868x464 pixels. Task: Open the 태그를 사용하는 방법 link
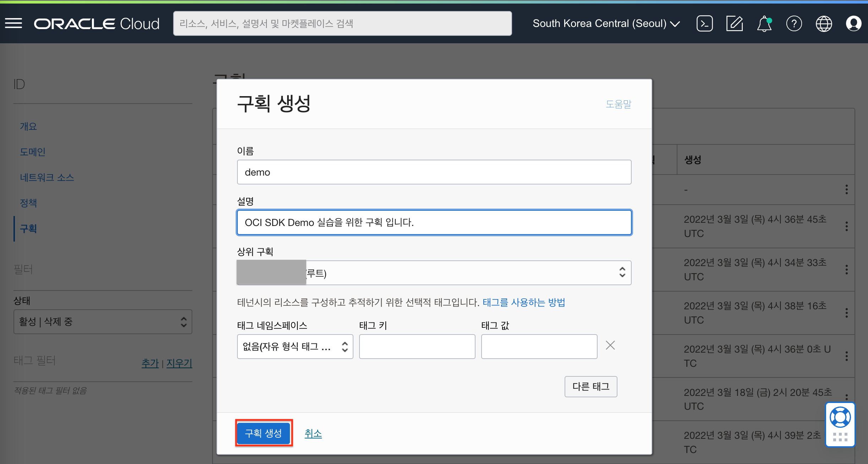coord(524,302)
